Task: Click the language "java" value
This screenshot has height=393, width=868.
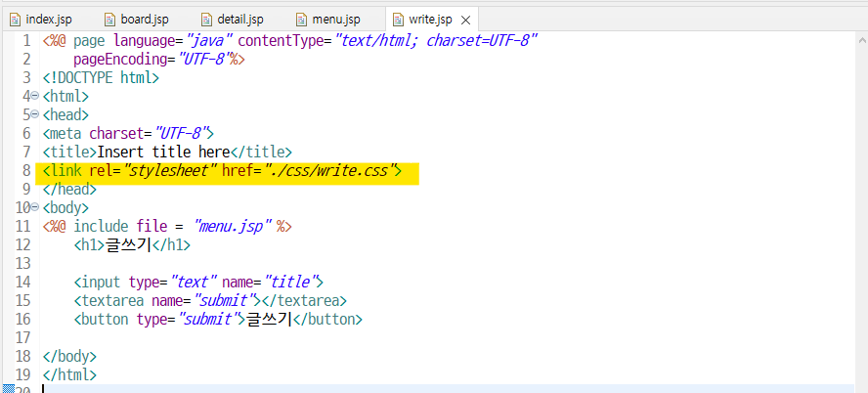Action: (207, 40)
